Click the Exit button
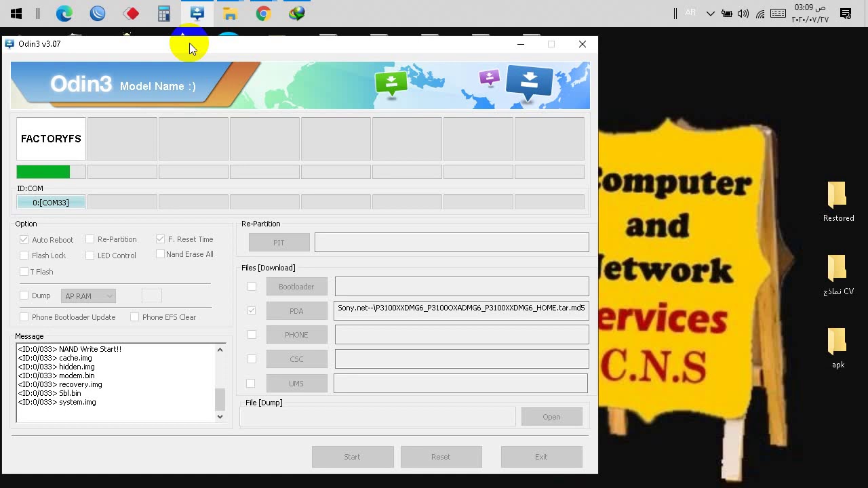This screenshot has width=868, height=488. (x=541, y=457)
